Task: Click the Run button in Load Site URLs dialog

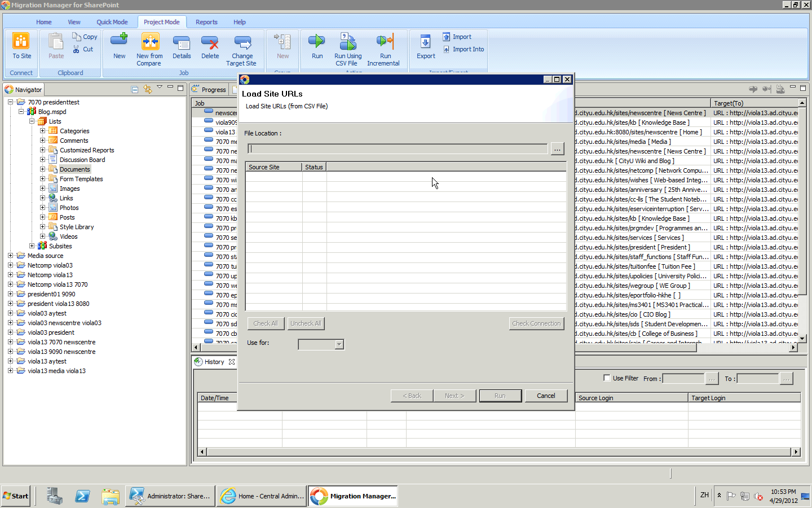Action: pos(500,396)
